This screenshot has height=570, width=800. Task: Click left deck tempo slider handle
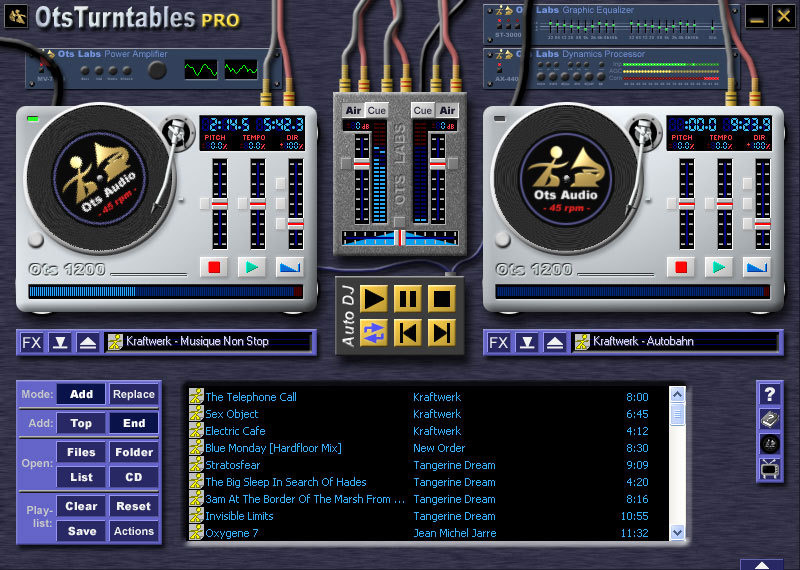click(x=258, y=204)
